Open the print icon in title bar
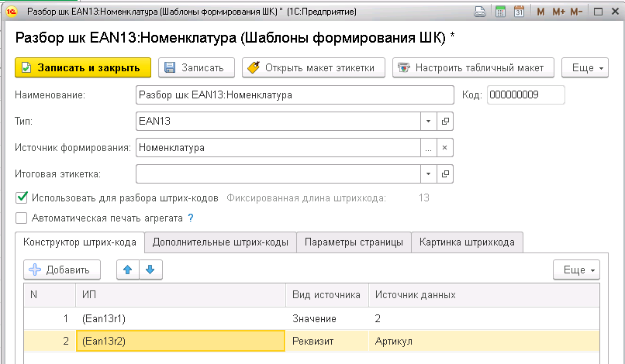This screenshot has height=364, width=625. click(479, 12)
